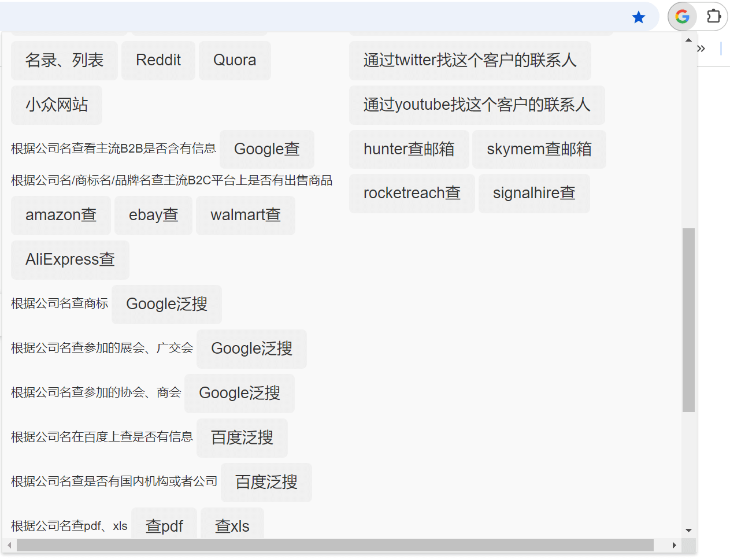Viewport: 730px width, 560px height.
Task: Open the Google extension icon
Action: [682, 16]
